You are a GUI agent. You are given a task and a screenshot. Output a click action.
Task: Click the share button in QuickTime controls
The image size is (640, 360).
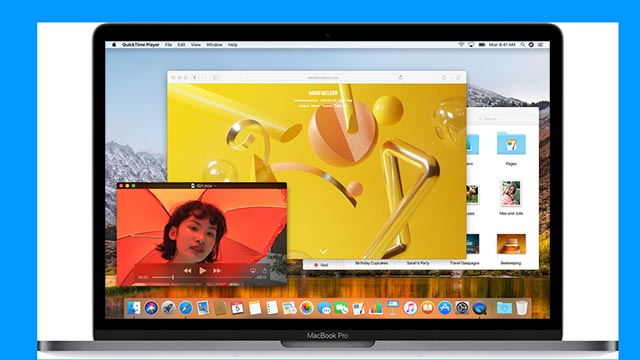click(264, 270)
